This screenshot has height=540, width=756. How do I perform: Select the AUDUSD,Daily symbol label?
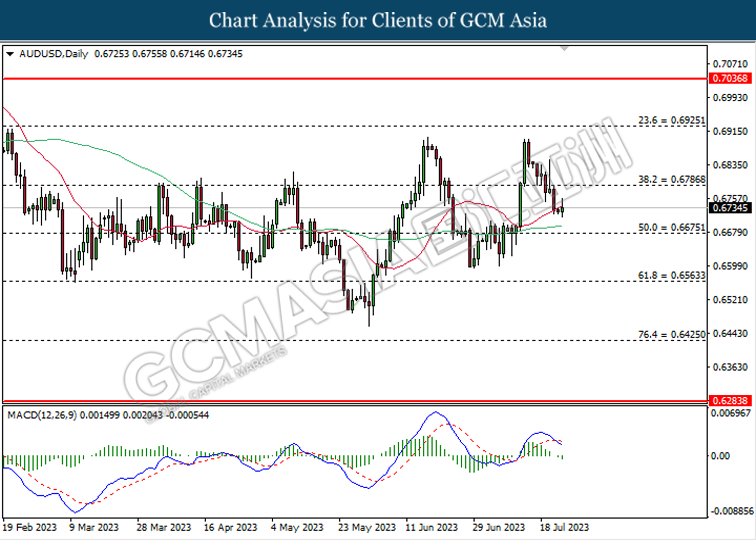(x=53, y=54)
